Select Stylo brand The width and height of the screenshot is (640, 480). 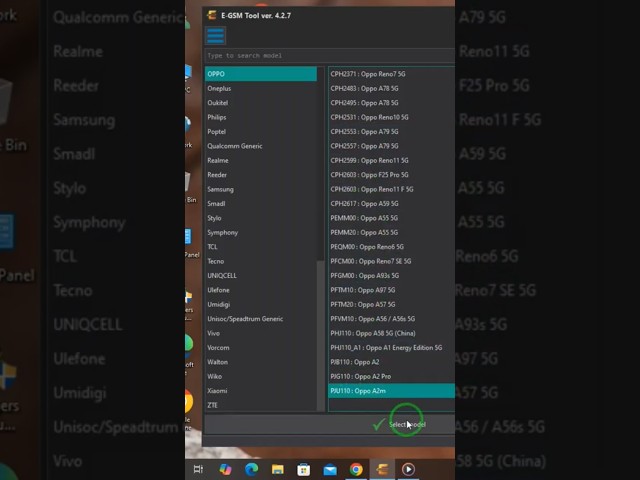pyautogui.click(x=261, y=218)
